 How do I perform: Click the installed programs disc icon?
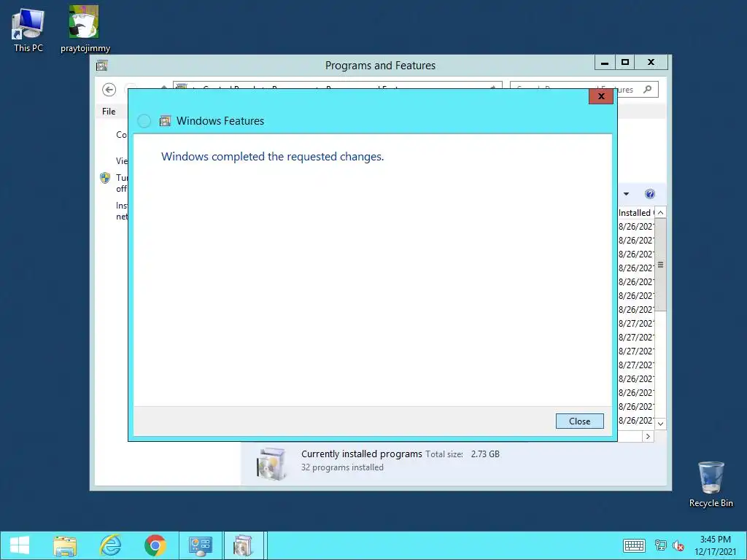coord(271,463)
